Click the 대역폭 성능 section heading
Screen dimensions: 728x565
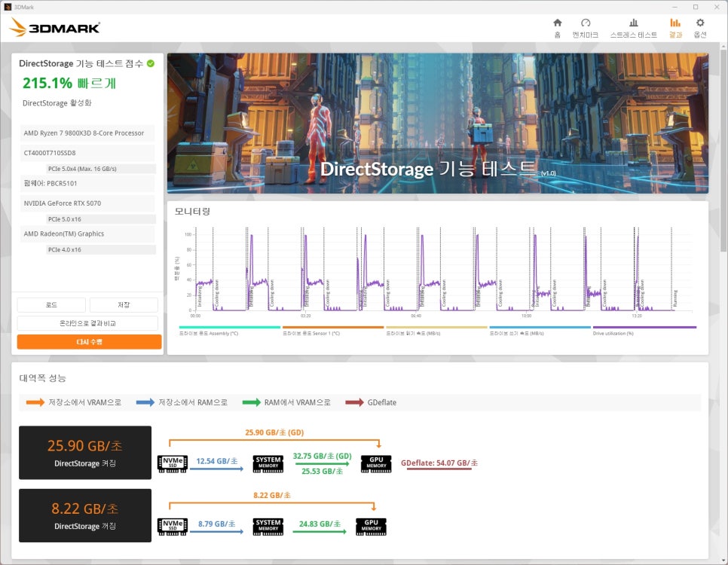[43, 378]
